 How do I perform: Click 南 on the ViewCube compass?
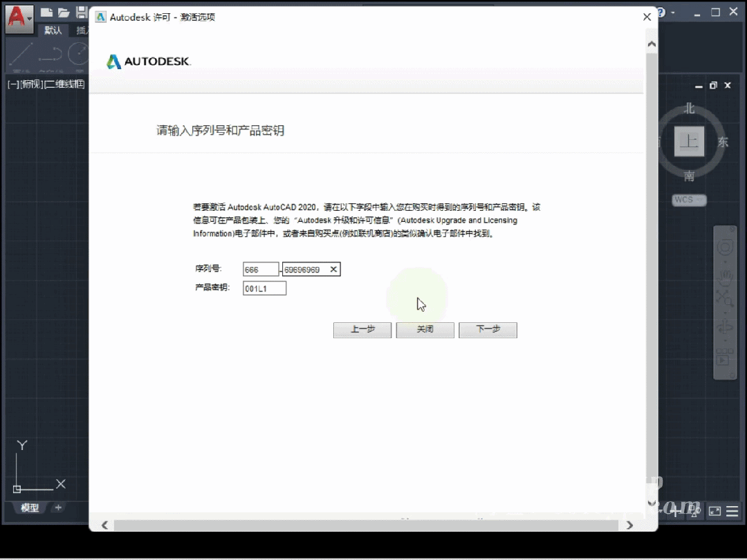[x=690, y=176]
